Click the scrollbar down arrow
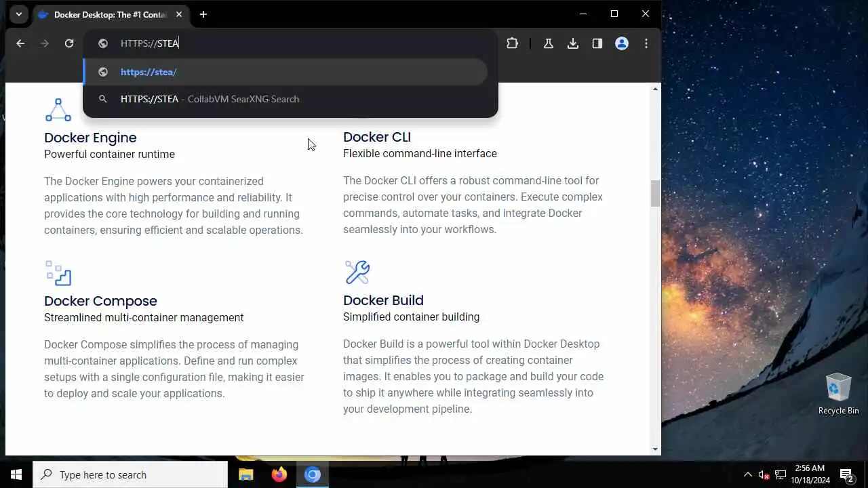The width and height of the screenshot is (868, 488). coord(655,449)
